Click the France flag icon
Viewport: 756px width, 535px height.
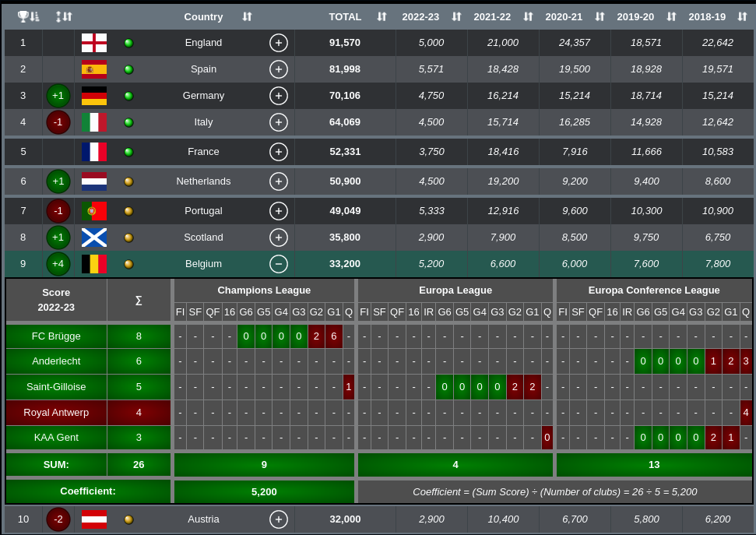[94, 152]
